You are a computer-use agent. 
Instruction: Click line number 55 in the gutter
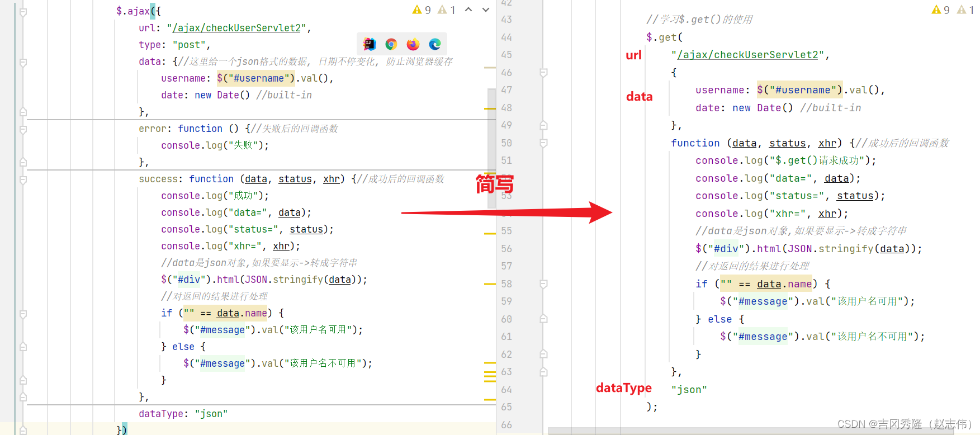pos(506,231)
